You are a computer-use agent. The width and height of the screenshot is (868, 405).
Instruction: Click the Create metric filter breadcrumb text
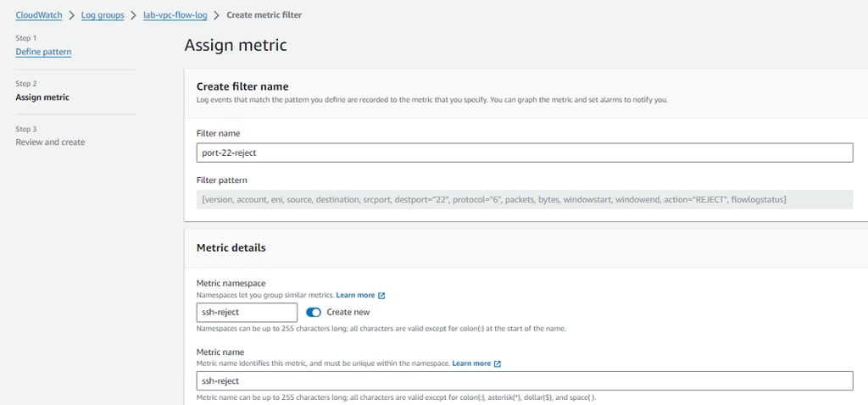pyautogui.click(x=264, y=15)
